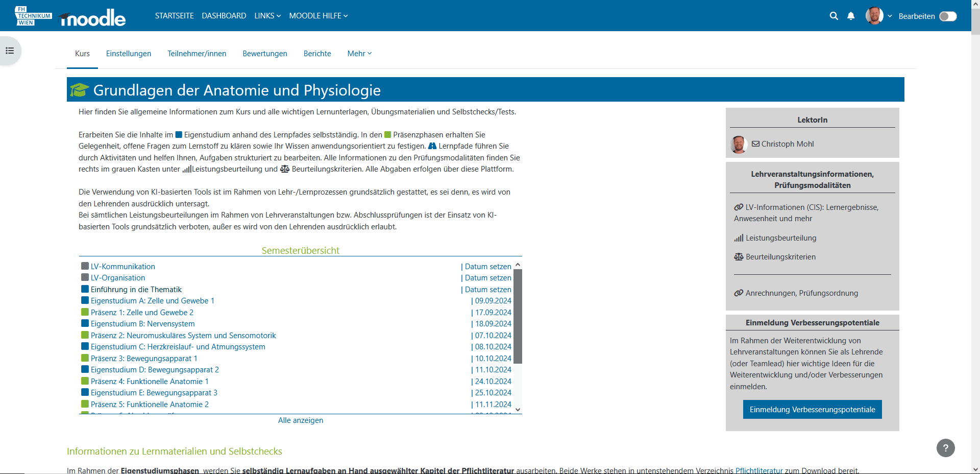Switch to the Einstellungen tab
Screen dimensions: 980x474
point(129,54)
